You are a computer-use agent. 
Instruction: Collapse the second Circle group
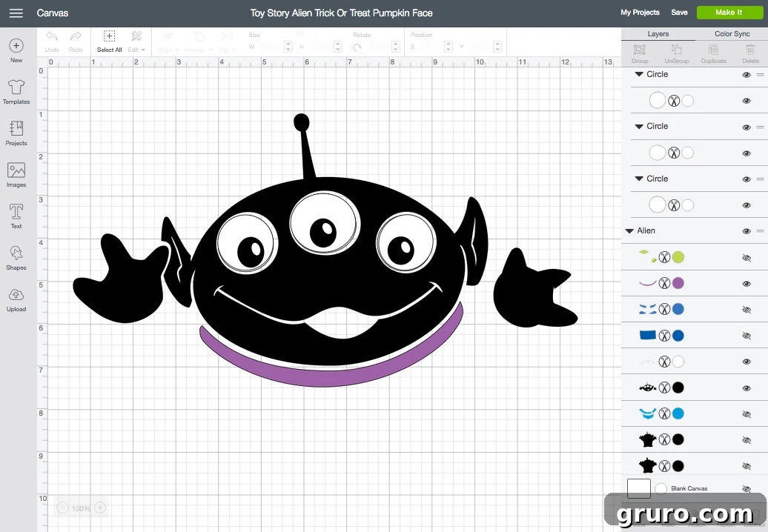coord(639,126)
